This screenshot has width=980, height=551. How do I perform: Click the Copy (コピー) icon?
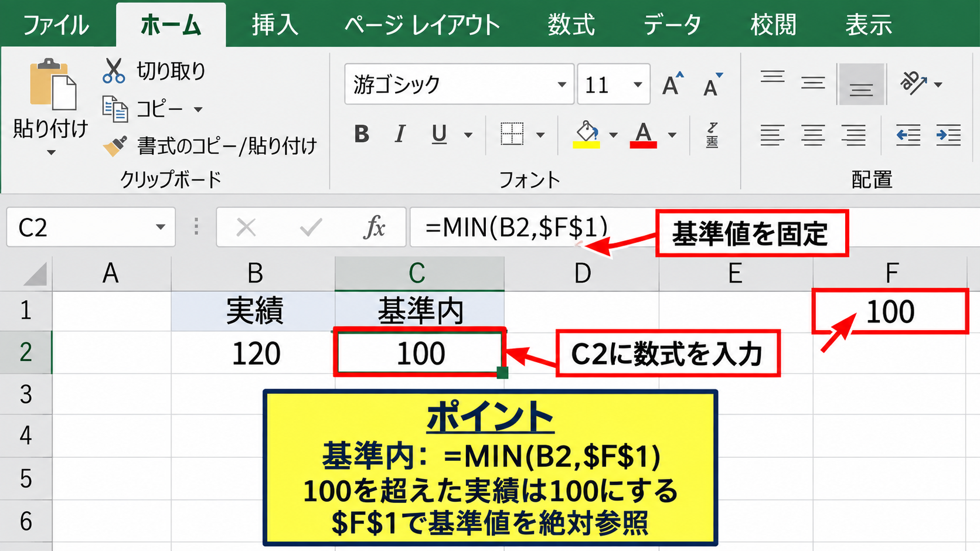[x=115, y=109]
